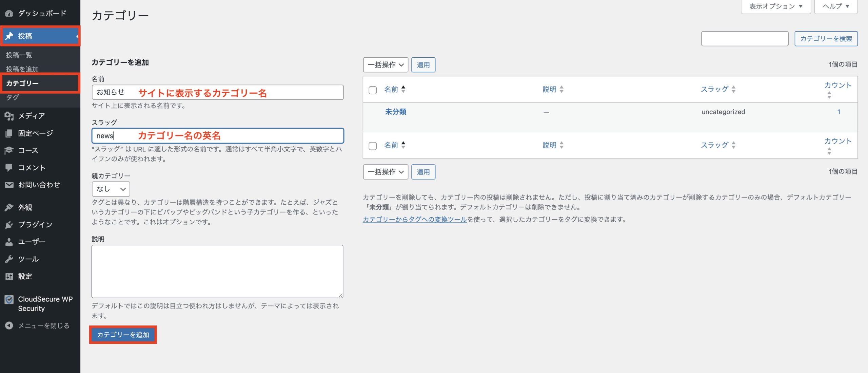Image resolution: width=868 pixels, height=373 pixels.
Task: Check the select-all checkbox in table header
Action: tap(373, 90)
